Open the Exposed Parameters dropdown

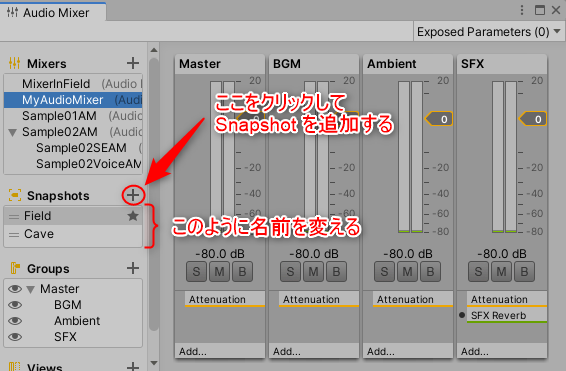point(489,32)
